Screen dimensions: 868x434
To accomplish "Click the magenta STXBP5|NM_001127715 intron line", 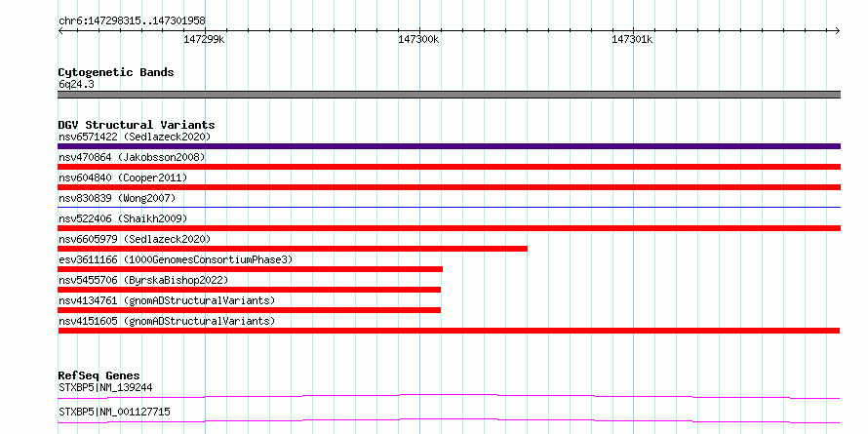I will click(x=449, y=420).
